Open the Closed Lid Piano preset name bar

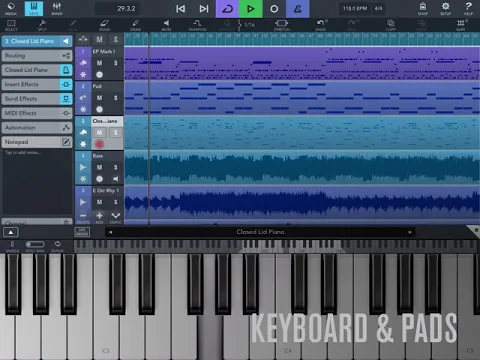260,232
